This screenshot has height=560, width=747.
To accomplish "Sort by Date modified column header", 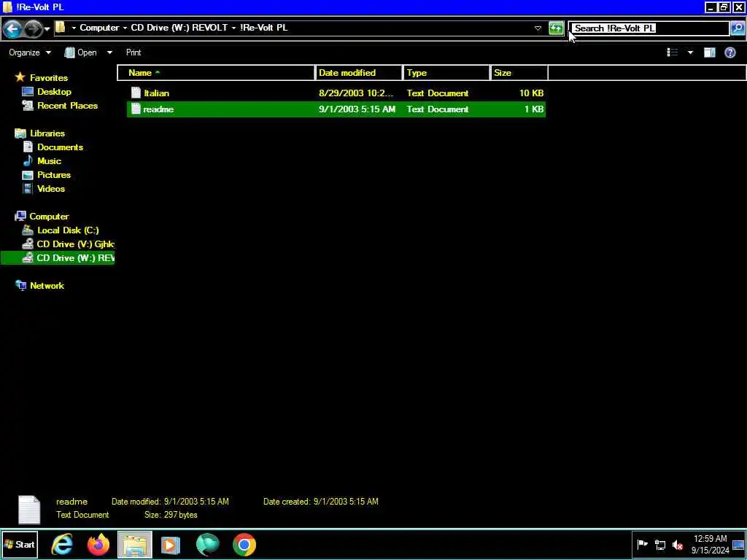I will click(x=358, y=73).
